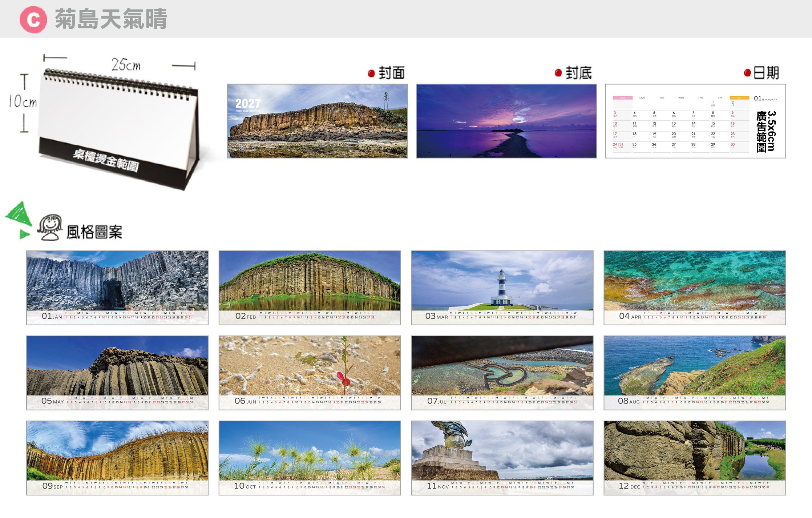This screenshot has height=518, width=812.
Task: Select the 07 JUL heart-shaped weir thumbnail
Action: 502,373
